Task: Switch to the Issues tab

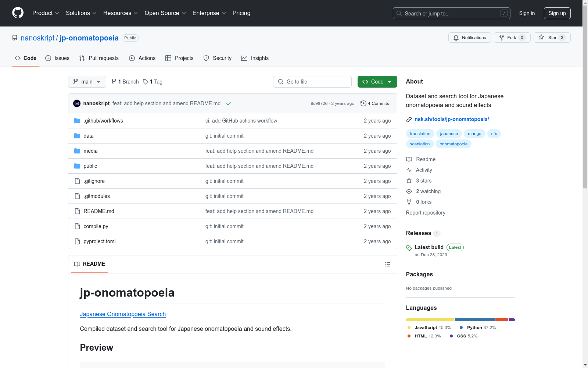Action: (x=57, y=58)
